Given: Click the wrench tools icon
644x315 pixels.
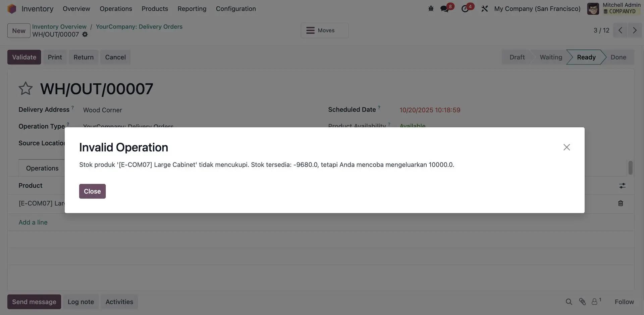Looking at the screenshot, I should click(484, 9).
